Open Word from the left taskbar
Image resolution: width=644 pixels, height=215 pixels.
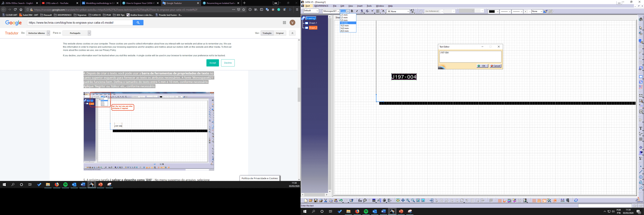tap(83, 185)
